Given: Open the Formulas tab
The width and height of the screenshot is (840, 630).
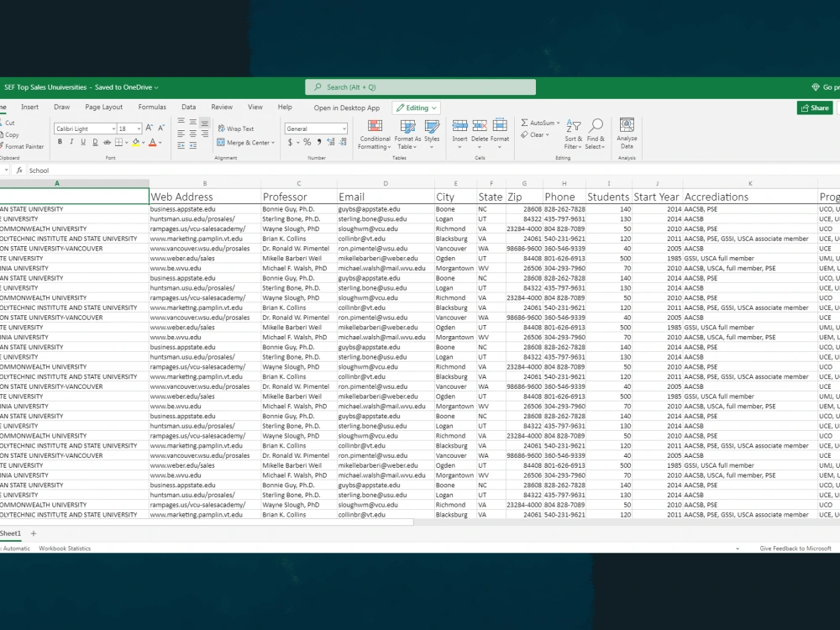Looking at the screenshot, I should point(152,108).
